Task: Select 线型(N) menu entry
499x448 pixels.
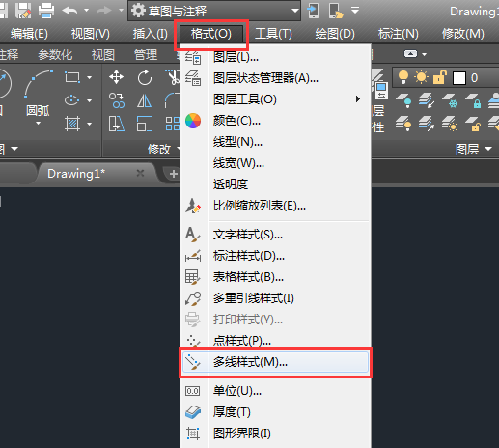Action: [275, 142]
